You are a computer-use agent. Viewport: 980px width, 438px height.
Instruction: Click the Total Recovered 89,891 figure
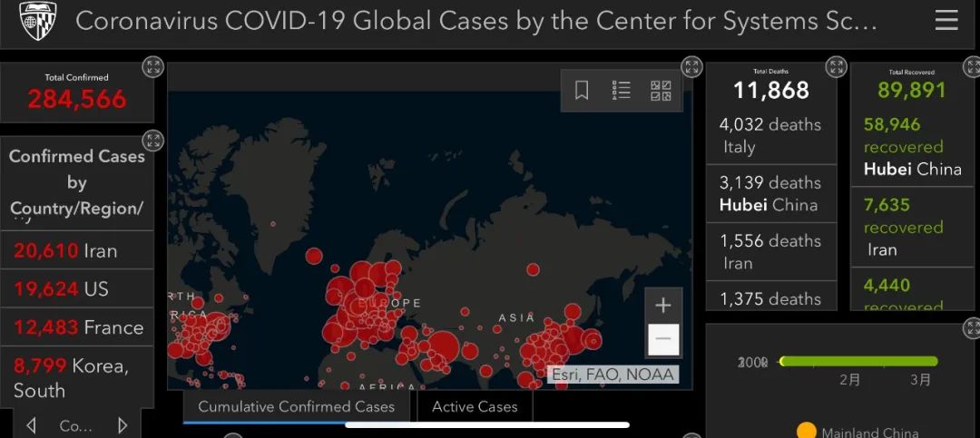[x=912, y=91]
